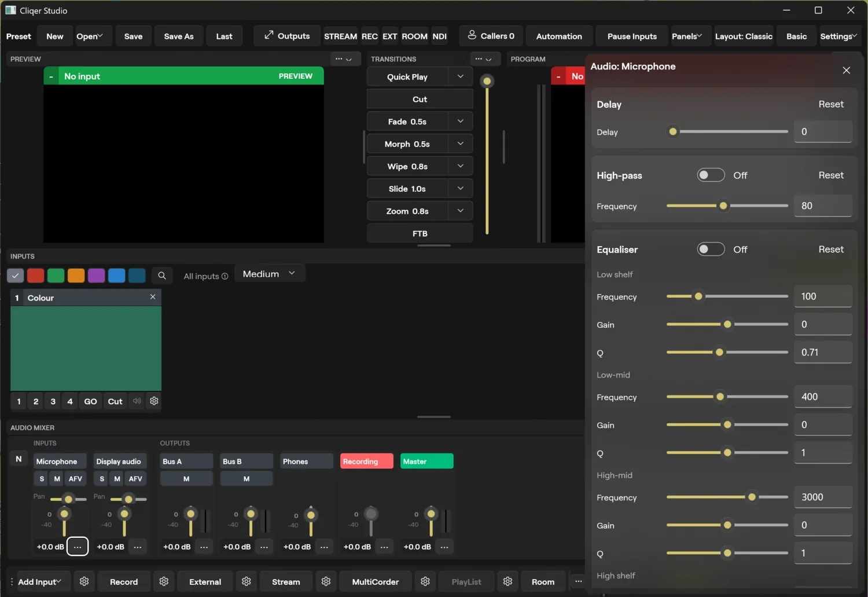Image resolution: width=868 pixels, height=597 pixels.
Task: Expand Fade 0.5s transition options
Action: click(x=461, y=122)
